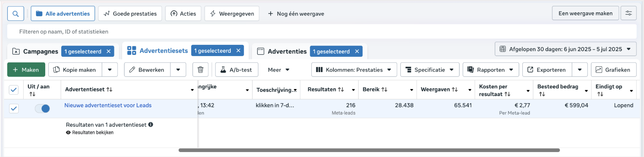Image resolution: width=644 pixels, height=157 pixels.
Task: Click the Bewerken button
Action: (x=147, y=70)
